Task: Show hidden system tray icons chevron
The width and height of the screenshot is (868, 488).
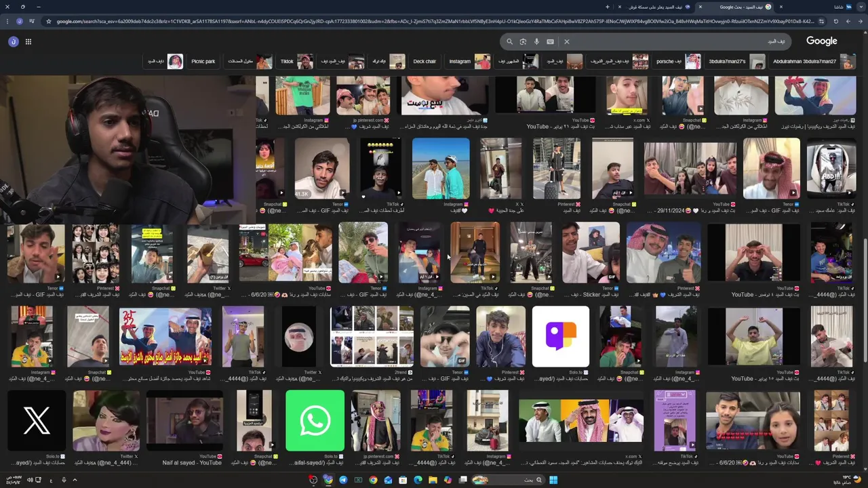Action: pos(75,480)
